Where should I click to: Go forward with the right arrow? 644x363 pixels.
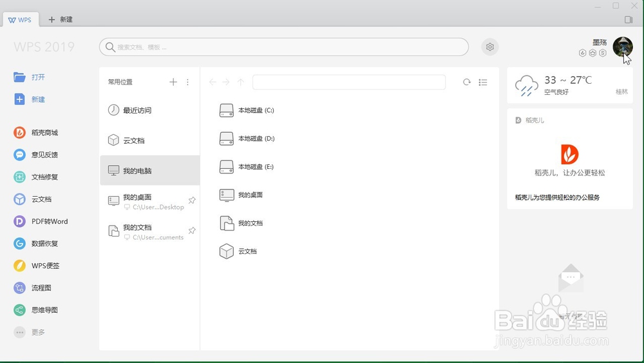click(x=226, y=83)
